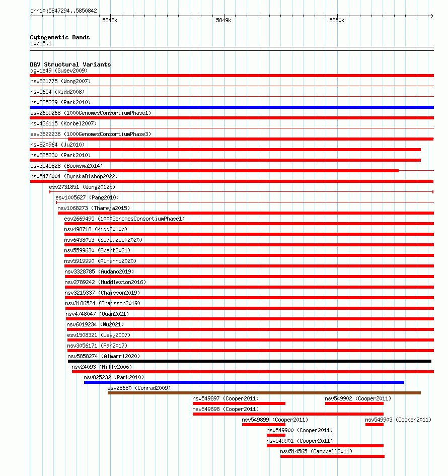Click nsv2789242 (Huddleston2016) label

[x=105, y=282]
